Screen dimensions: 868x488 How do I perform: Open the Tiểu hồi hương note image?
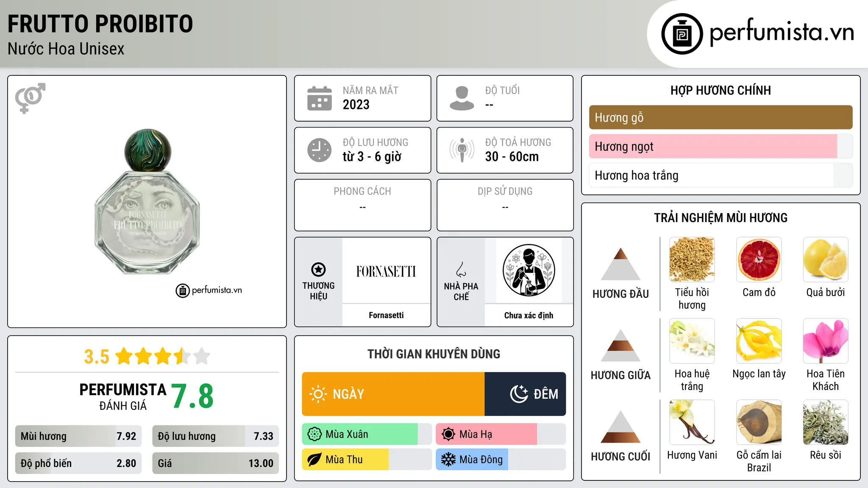tap(692, 260)
